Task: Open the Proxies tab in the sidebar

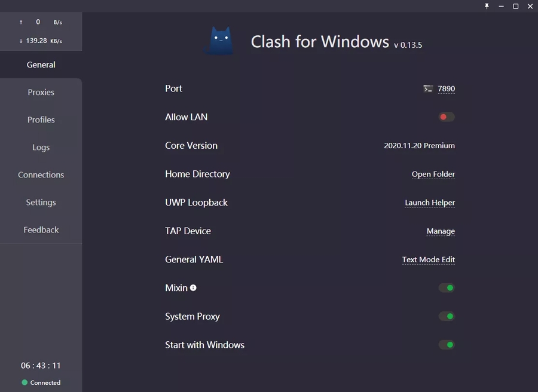Action: (x=41, y=92)
